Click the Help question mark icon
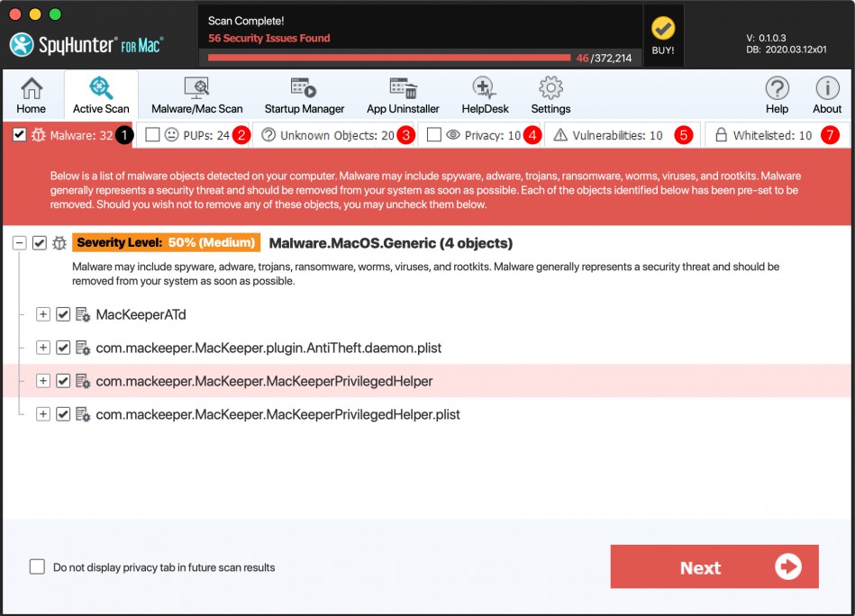 (x=777, y=95)
